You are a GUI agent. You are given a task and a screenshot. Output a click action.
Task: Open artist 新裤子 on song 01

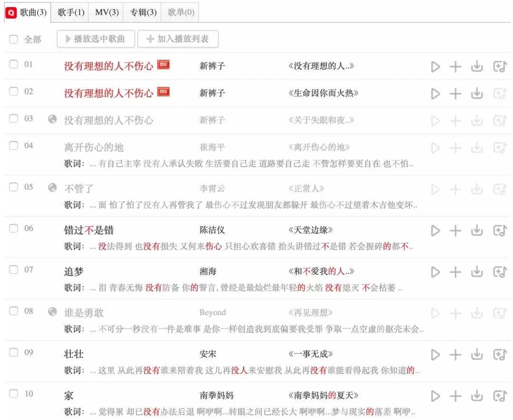[212, 66]
